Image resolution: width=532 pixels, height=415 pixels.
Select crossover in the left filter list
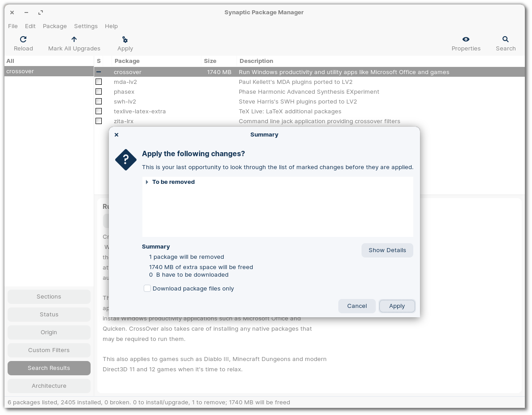pos(49,71)
